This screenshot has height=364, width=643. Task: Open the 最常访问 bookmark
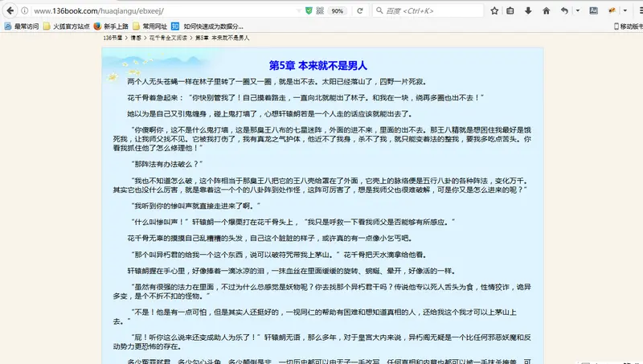click(22, 27)
